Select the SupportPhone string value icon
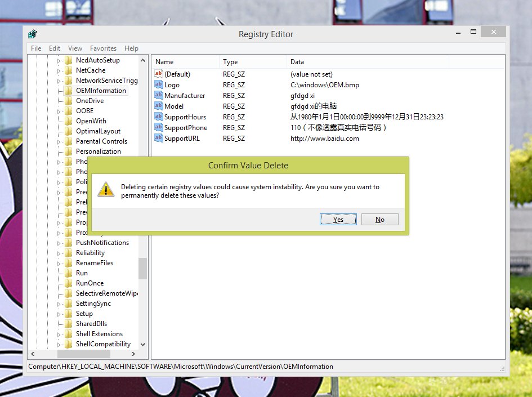 point(158,127)
